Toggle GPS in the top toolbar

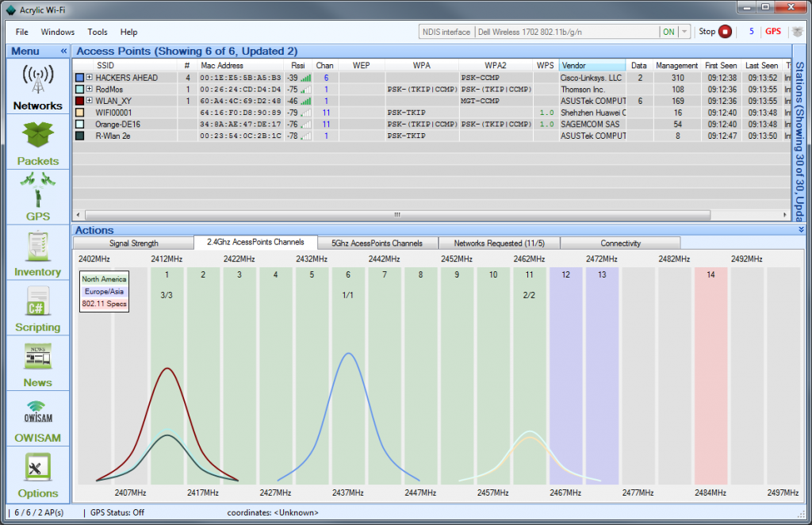click(x=772, y=33)
